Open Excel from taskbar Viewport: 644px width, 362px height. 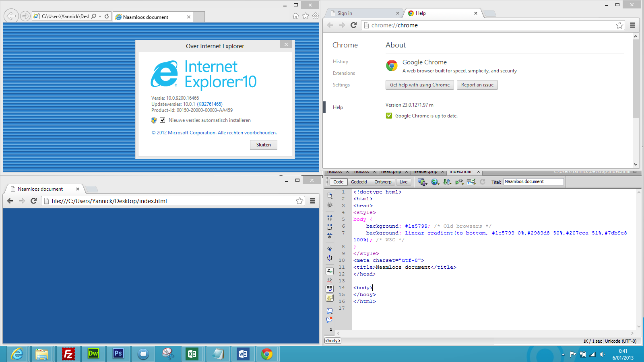pyautogui.click(x=192, y=354)
